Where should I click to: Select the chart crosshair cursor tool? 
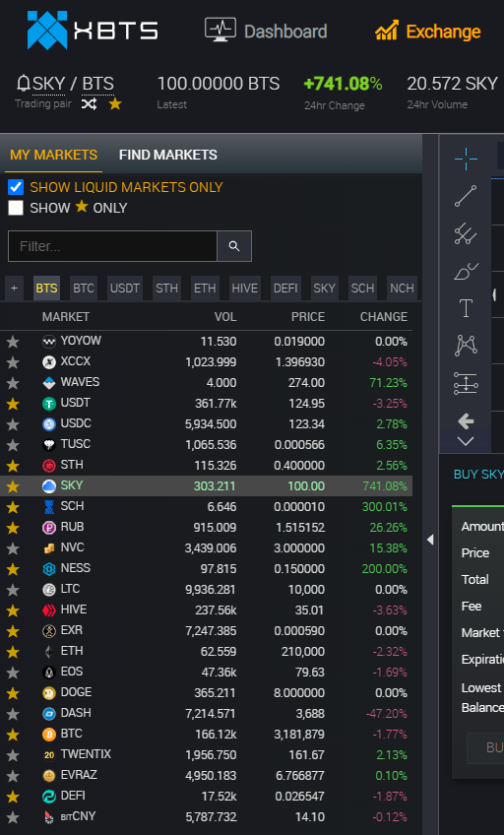[466, 159]
